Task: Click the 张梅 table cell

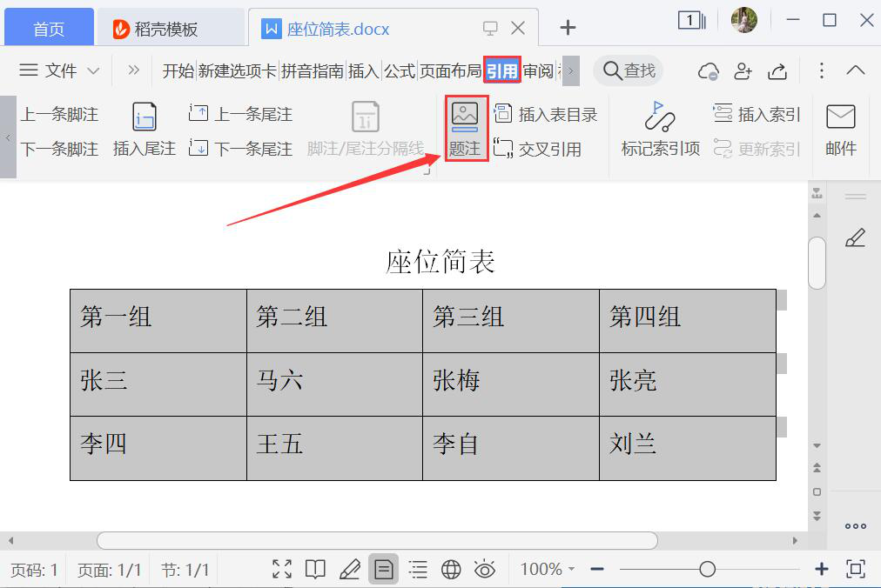Action: click(511, 384)
